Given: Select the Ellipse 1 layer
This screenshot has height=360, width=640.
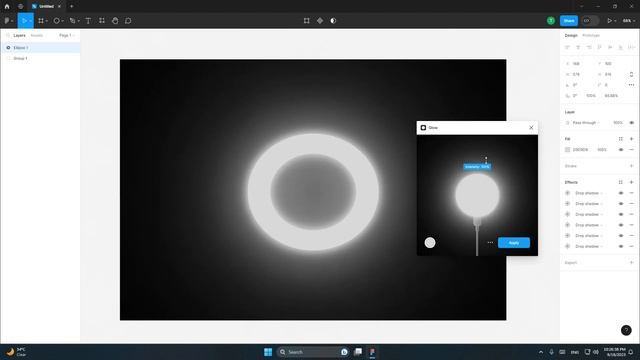Looking at the screenshot, I should [40, 48].
